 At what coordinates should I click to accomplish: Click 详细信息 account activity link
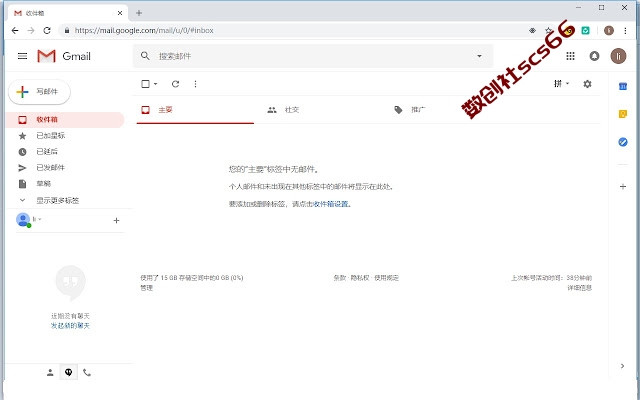pyautogui.click(x=580, y=288)
